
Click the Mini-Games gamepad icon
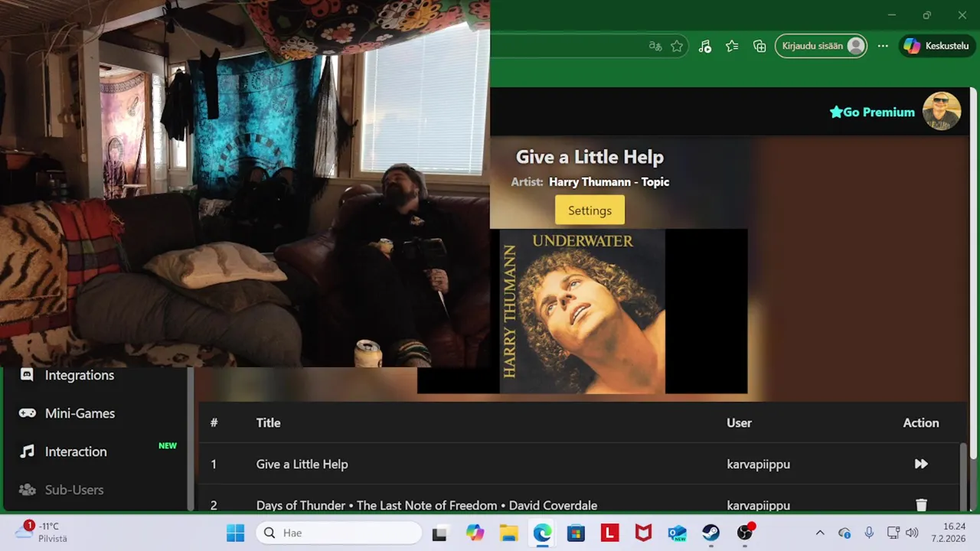click(27, 413)
